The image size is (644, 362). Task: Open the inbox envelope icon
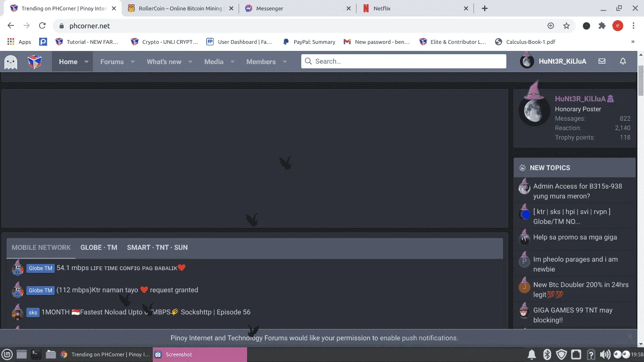coord(602,61)
